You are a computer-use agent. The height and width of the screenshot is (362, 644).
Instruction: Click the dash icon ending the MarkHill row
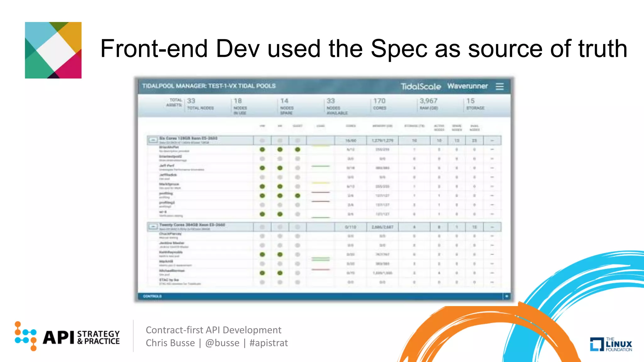492,264
